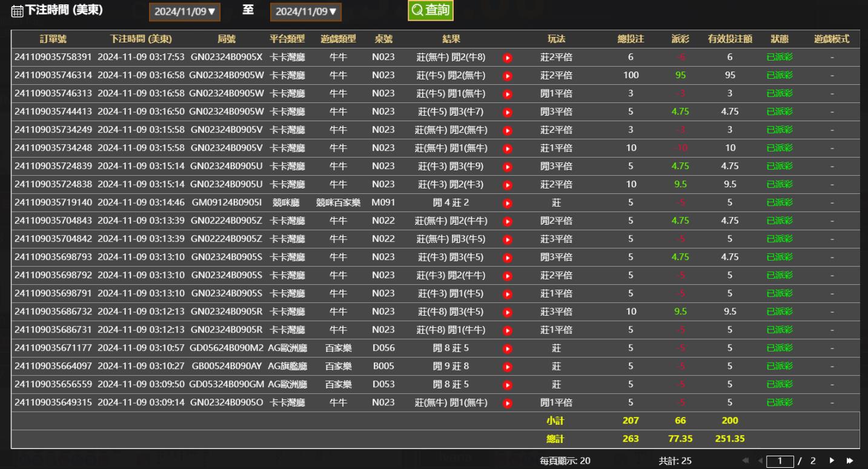Play replay for order 241109035704843
Image resolution: width=868 pixels, height=469 pixels.
point(508,221)
